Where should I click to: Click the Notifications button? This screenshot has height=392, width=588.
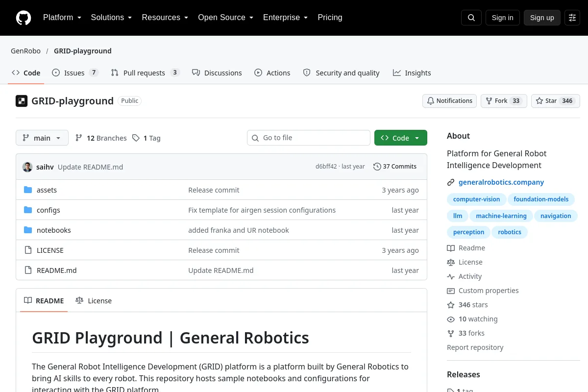pos(449,101)
